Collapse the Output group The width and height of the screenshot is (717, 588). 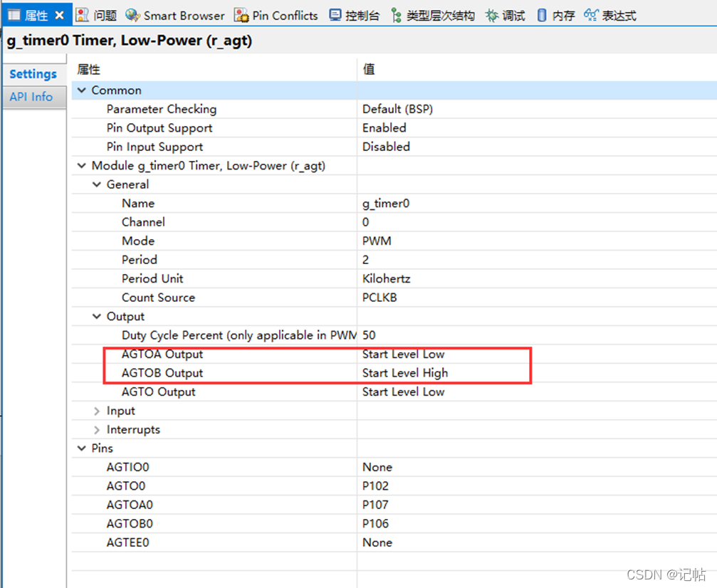(x=97, y=316)
